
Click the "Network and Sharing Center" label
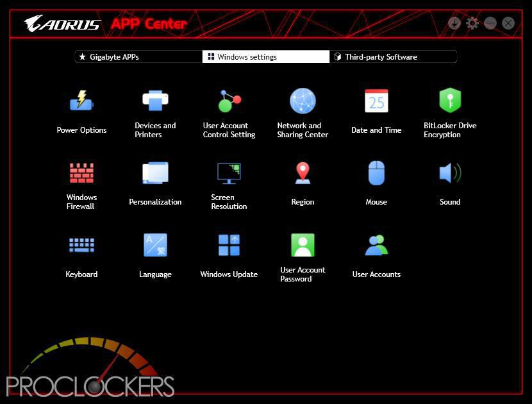point(303,130)
